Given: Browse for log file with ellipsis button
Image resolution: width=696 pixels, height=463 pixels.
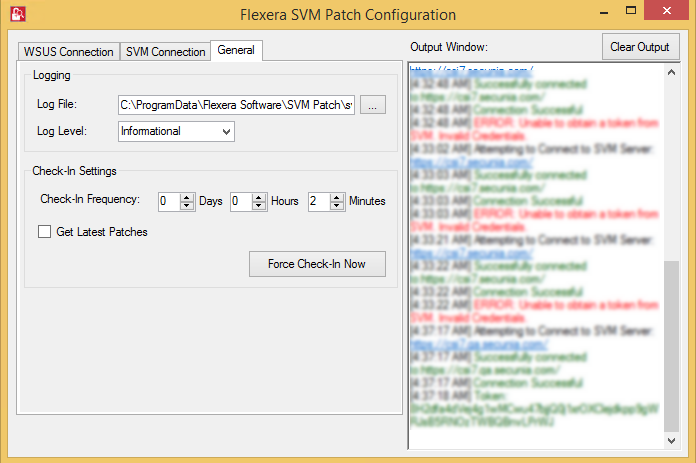Looking at the screenshot, I should pos(372,105).
